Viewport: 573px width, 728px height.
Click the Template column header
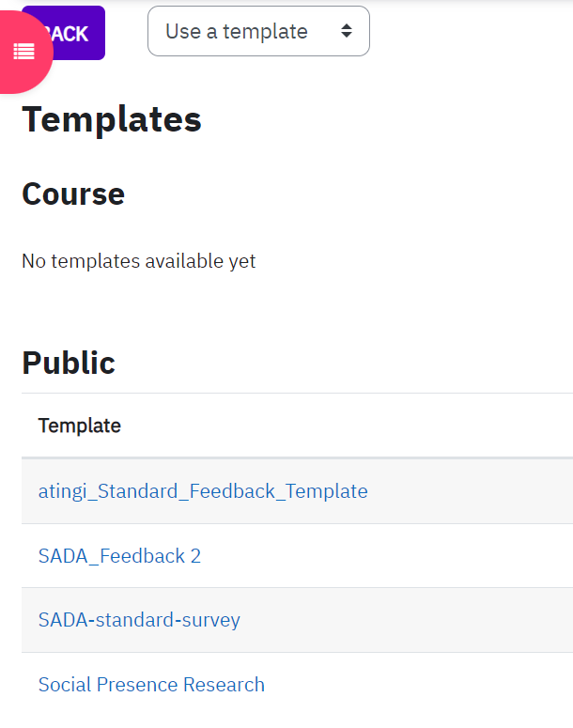point(80,426)
